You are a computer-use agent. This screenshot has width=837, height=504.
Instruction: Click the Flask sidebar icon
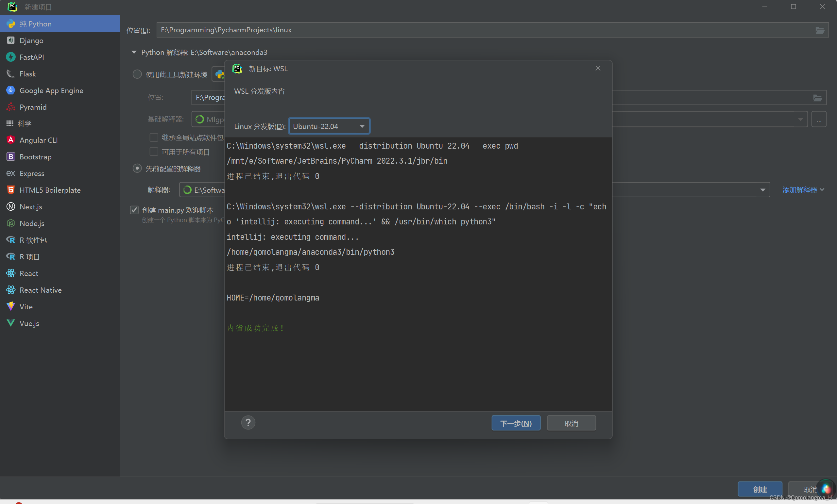coord(10,73)
